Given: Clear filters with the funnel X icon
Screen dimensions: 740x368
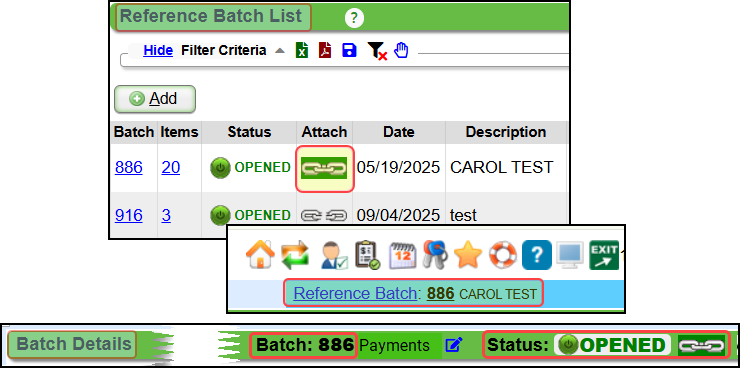Looking at the screenshot, I should click(x=377, y=51).
